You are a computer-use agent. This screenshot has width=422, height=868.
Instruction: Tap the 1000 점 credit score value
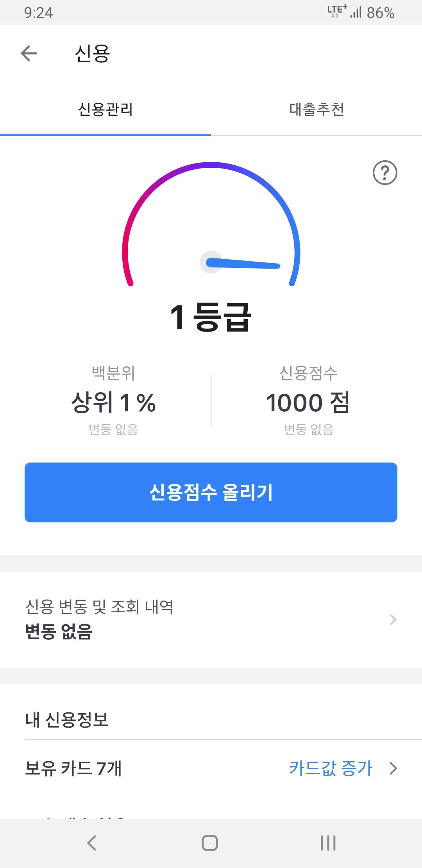(x=308, y=403)
